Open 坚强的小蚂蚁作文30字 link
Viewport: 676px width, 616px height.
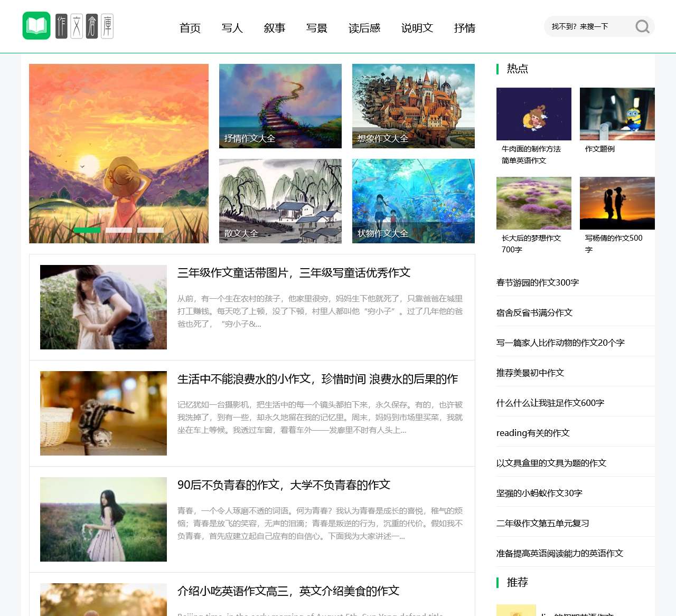(539, 493)
